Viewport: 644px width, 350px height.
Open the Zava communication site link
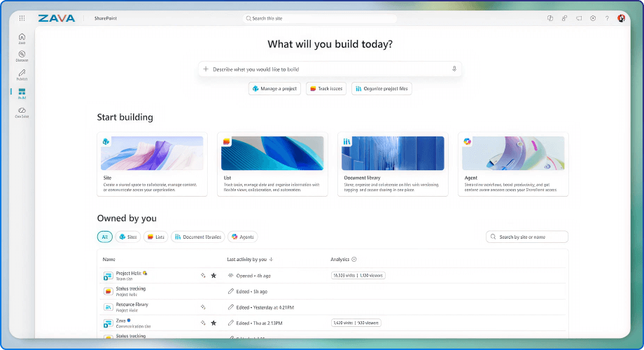120,321
